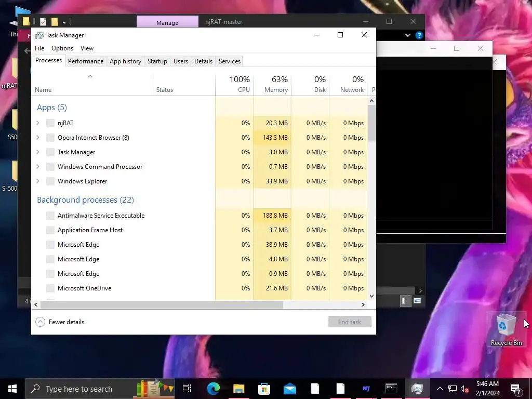Sort processes by the CPU column
Image resolution: width=532 pixels, height=399 pixels.
pyautogui.click(x=234, y=84)
